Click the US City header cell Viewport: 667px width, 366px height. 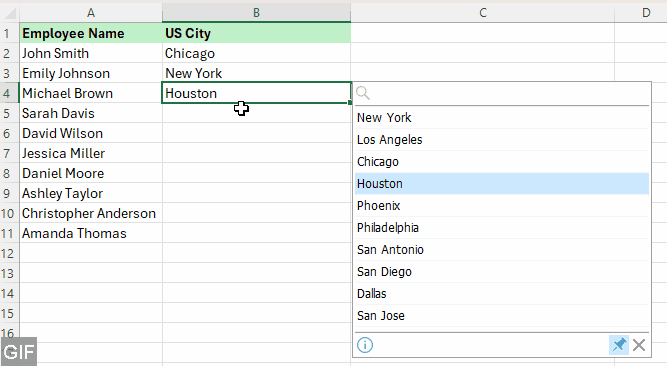pos(257,33)
